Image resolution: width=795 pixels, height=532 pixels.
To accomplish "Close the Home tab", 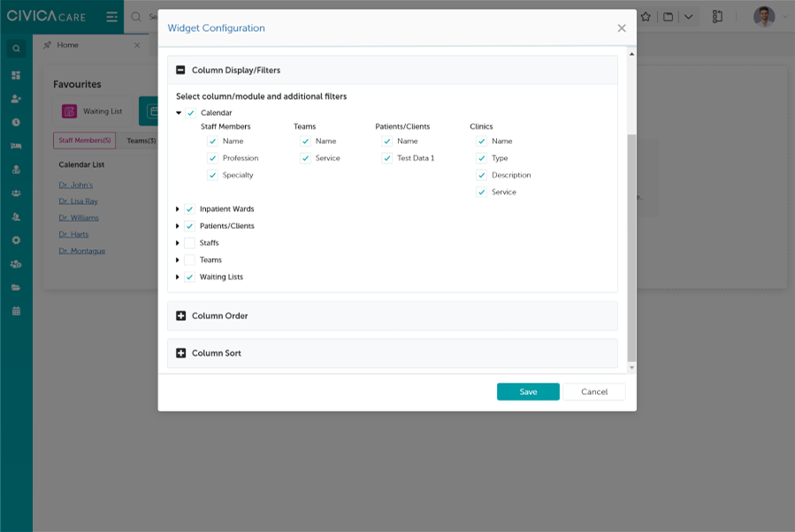I will pyautogui.click(x=137, y=45).
